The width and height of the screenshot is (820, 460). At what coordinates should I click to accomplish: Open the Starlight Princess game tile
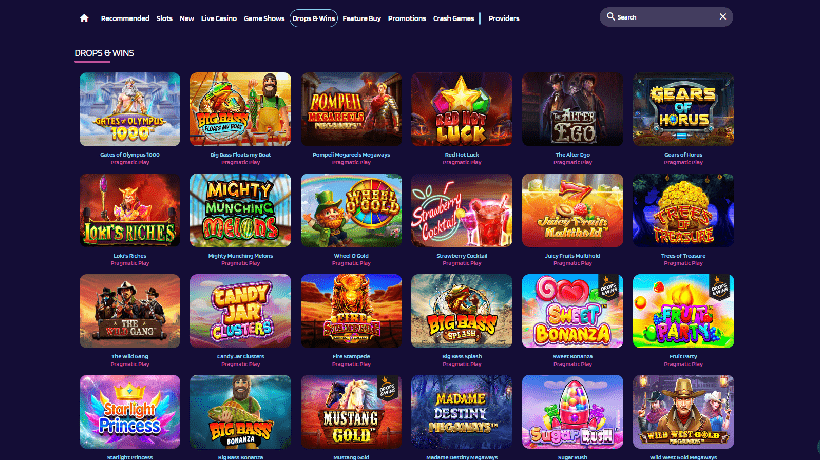click(130, 412)
